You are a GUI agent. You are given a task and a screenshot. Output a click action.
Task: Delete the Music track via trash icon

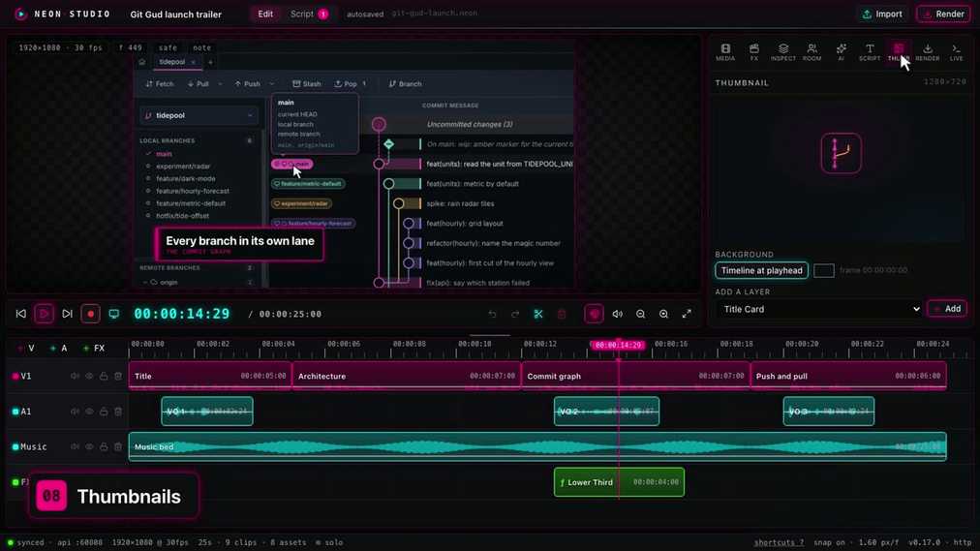pos(118,446)
